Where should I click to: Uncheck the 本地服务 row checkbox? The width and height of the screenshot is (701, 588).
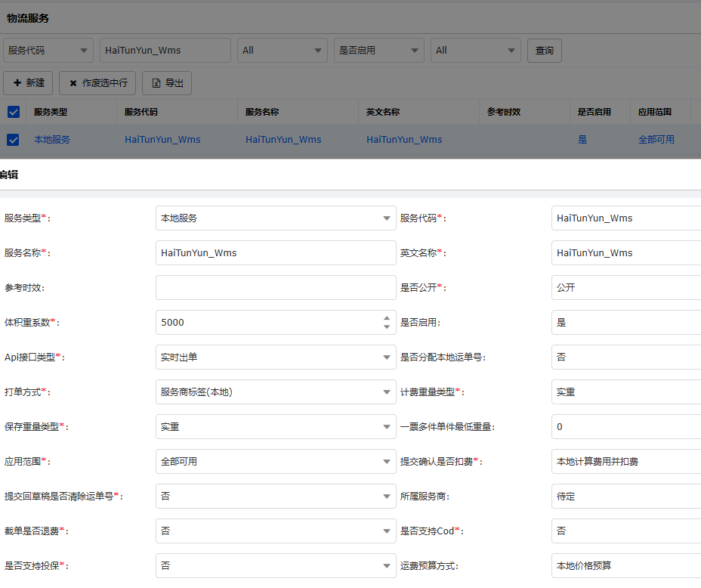coord(13,140)
